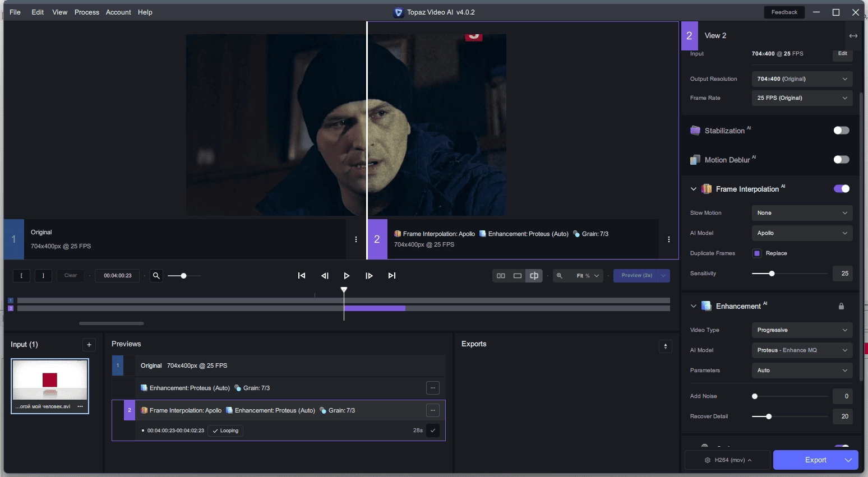Jump to the last frame
The width and height of the screenshot is (868, 477).
392,275
